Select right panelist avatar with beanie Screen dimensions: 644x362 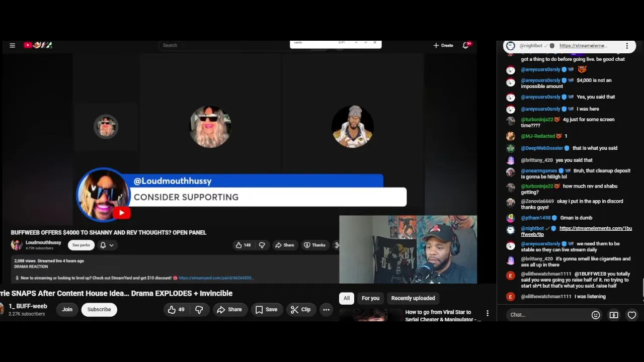click(x=353, y=127)
